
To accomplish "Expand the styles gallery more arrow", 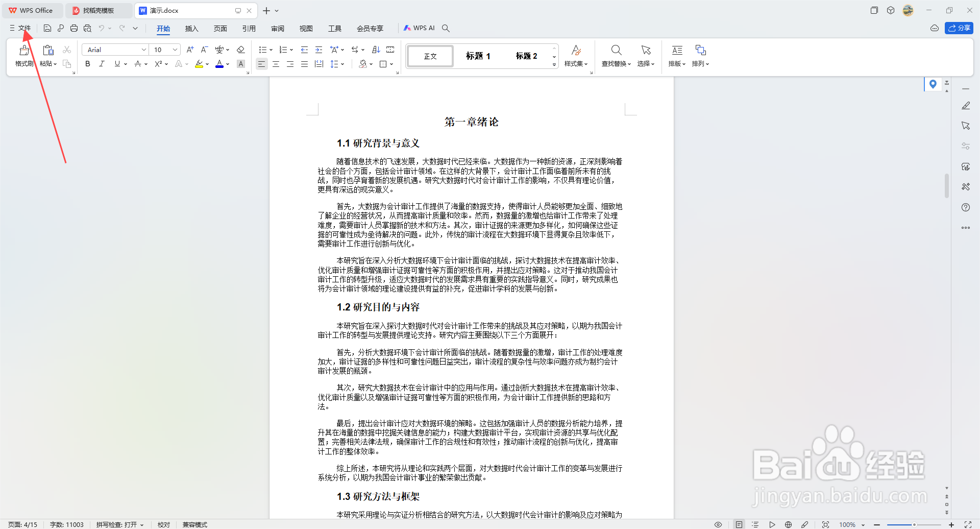I will click(554, 64).
